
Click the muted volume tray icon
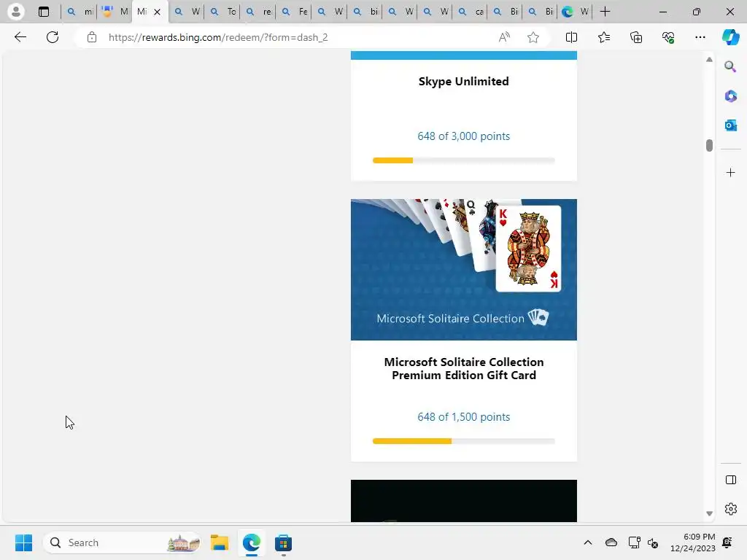653,542
